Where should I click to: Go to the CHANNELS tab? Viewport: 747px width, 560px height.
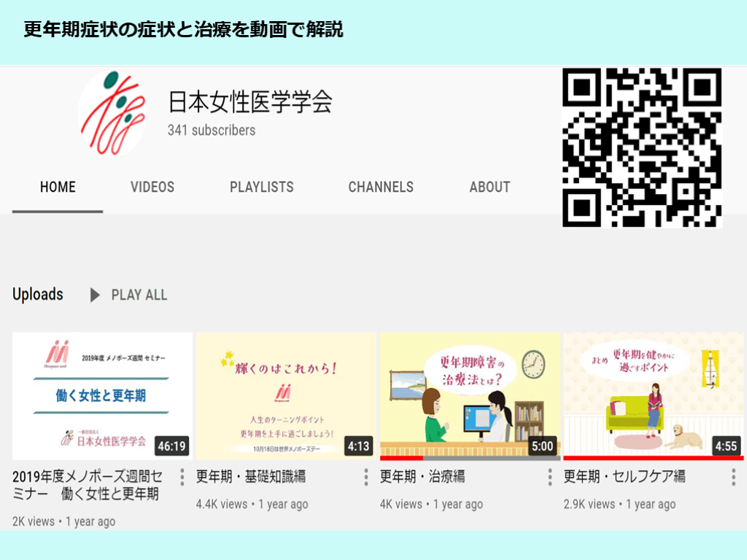[x=381, y=187]
